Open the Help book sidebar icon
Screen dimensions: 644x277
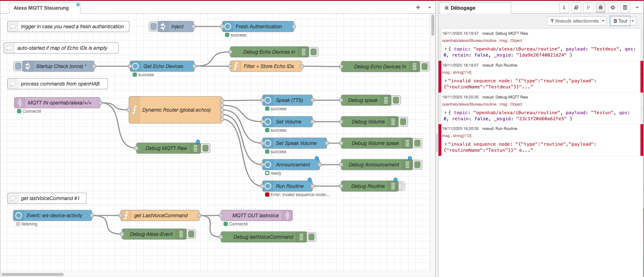coord(576,8)
